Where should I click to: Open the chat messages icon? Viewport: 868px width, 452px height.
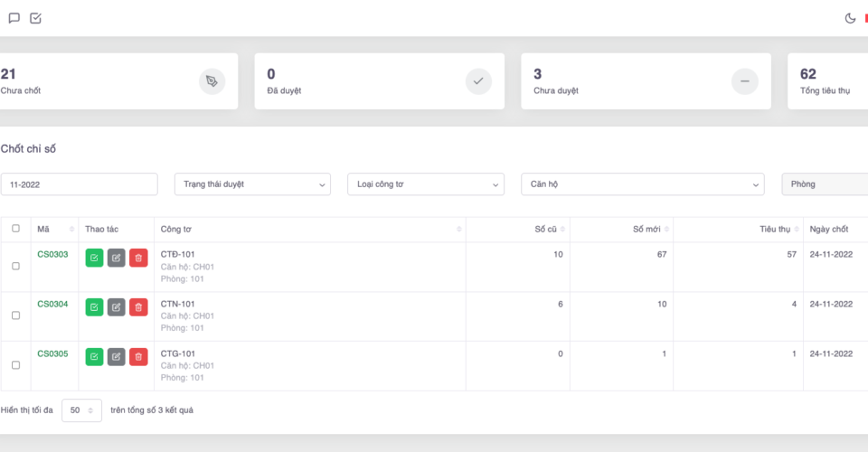[14, 18]
